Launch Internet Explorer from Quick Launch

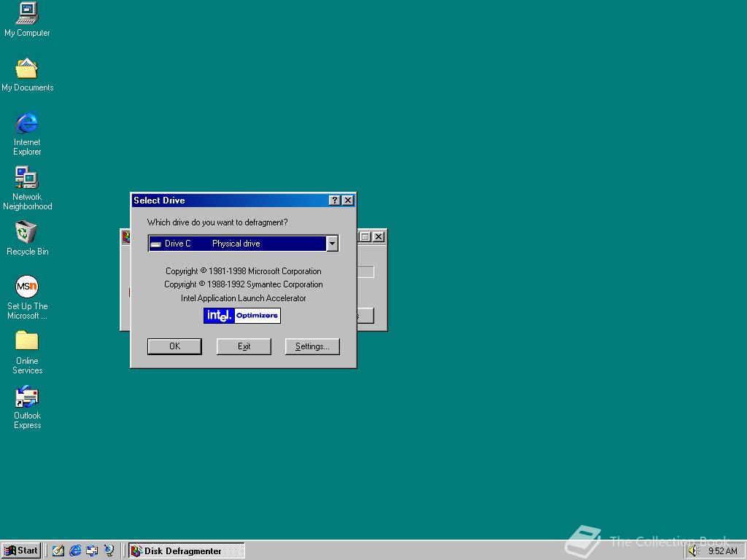click(75, 551)
